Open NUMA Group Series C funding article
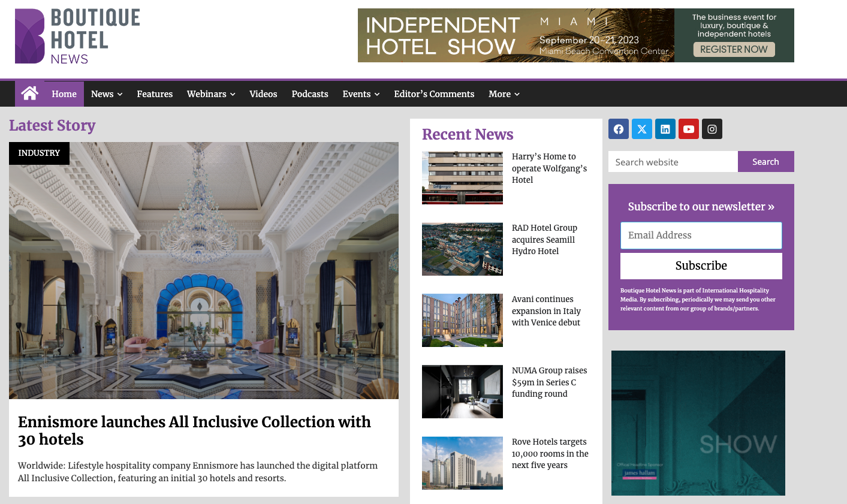 (549, 382)
